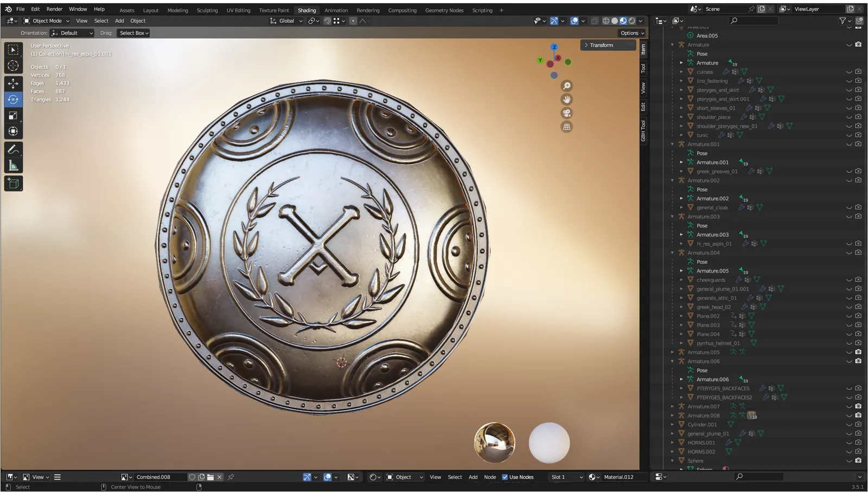Open the Tool sidebar tab
The image size is (868, 492).
[x=643, y=69]
